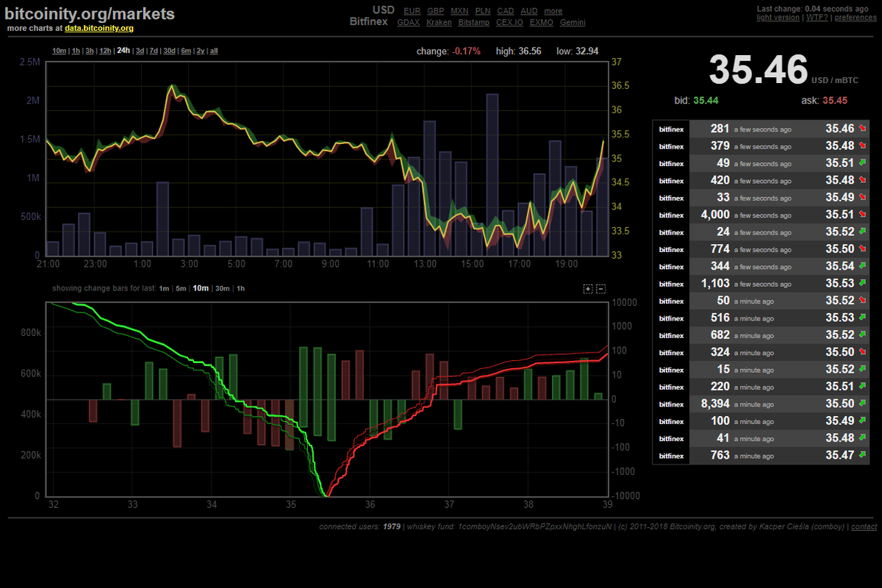Image resolution: width=882 pixels, height=588 pixels.
Task: Open the 'more' currencies list
Action: click(553, 11)
